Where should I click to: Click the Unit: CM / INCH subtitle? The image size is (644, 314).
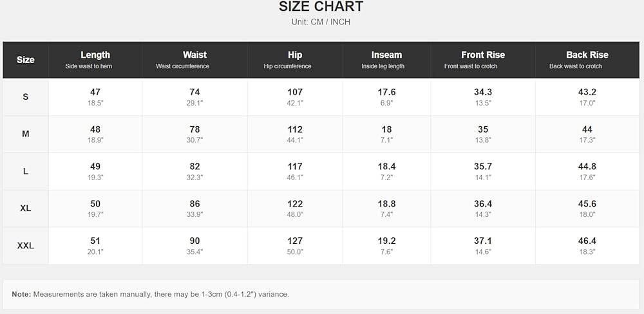click(x=321, y=22)
